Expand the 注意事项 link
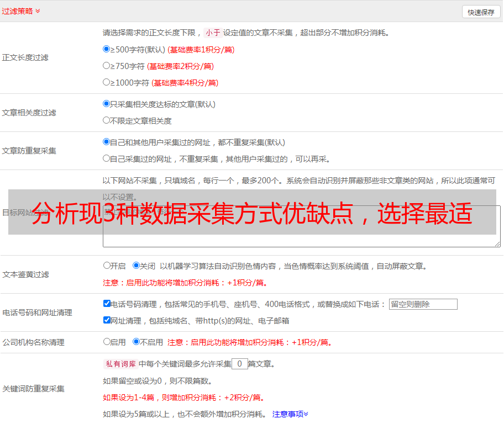The height and width of the screenshot is (424, 504). [290, 414]
